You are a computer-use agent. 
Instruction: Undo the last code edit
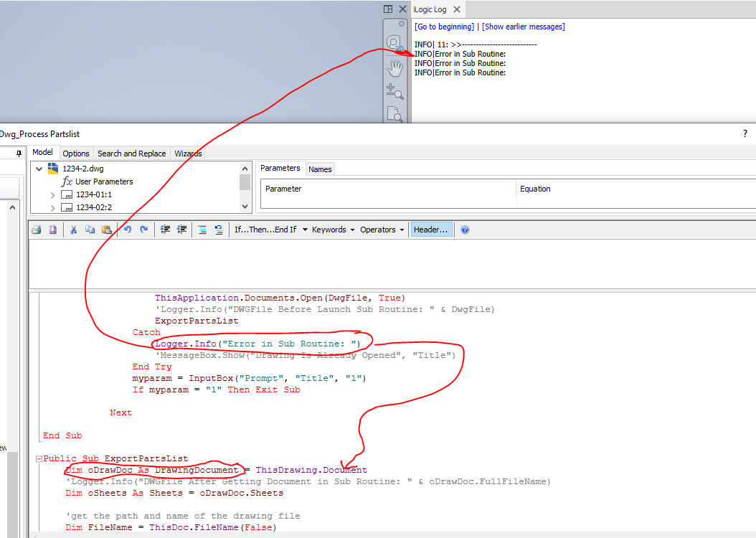(x=127, y=230)
